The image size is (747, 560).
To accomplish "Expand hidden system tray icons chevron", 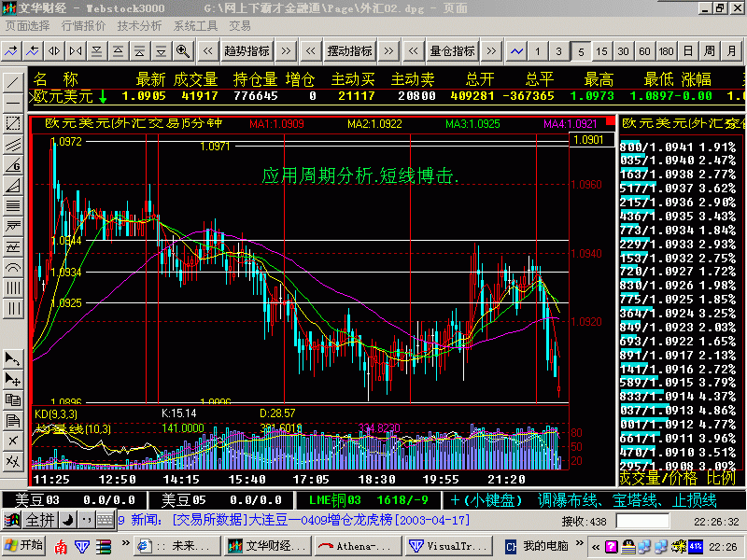I will point(596,547).
